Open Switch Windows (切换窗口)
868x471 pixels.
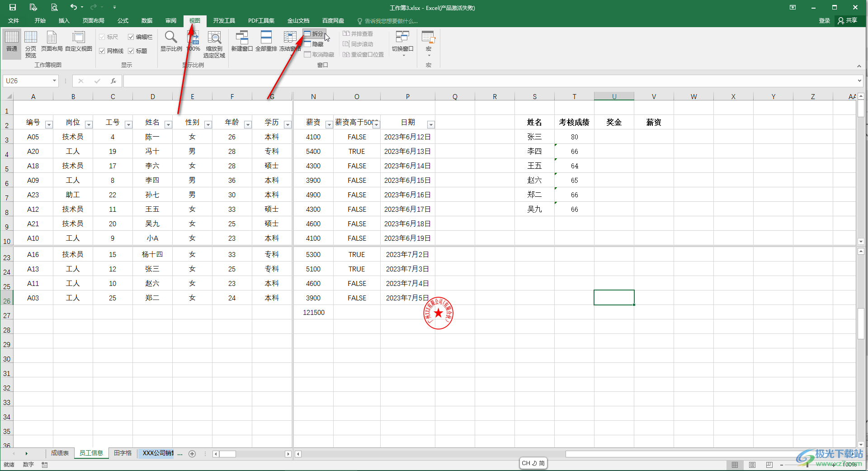click(402, 43)
